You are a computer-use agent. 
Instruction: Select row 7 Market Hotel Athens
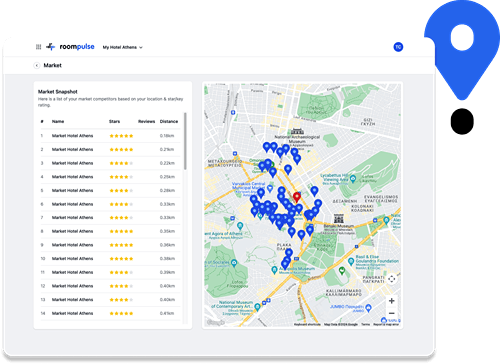click(110, 217)
